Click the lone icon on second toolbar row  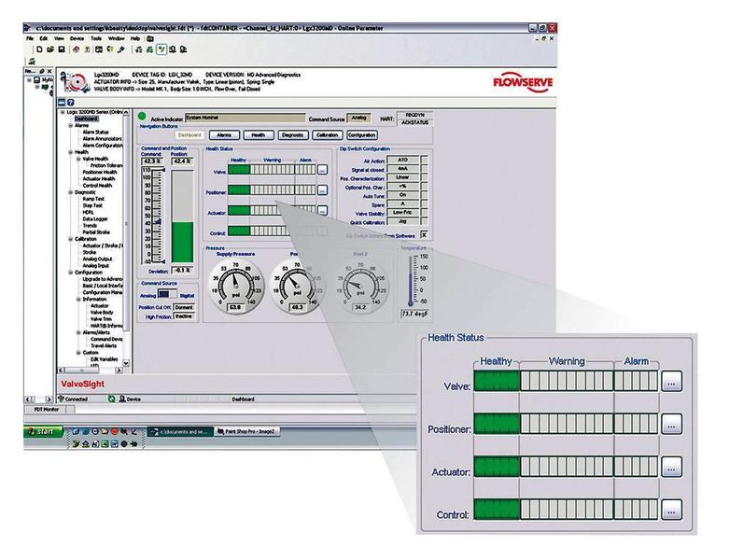click(32, 61)
